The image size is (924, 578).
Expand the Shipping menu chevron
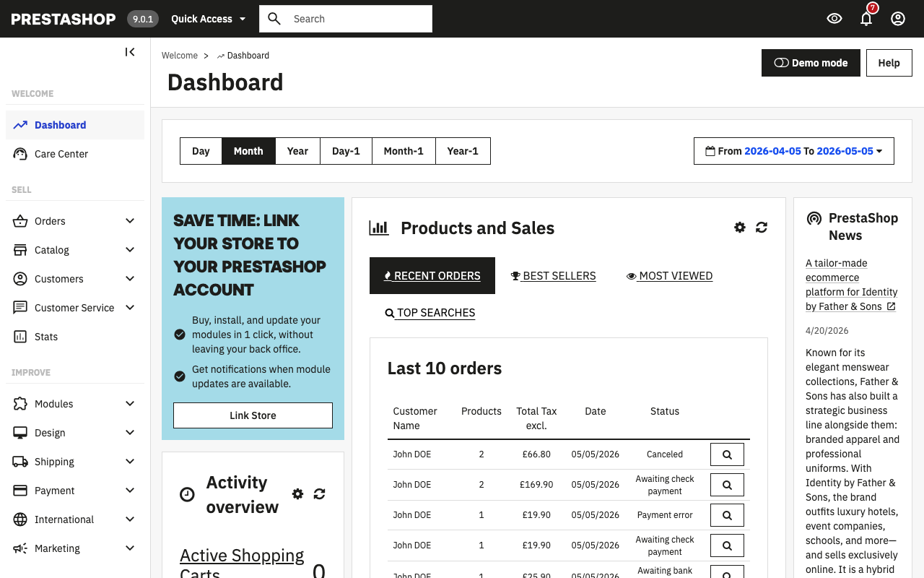click(130, 462)
